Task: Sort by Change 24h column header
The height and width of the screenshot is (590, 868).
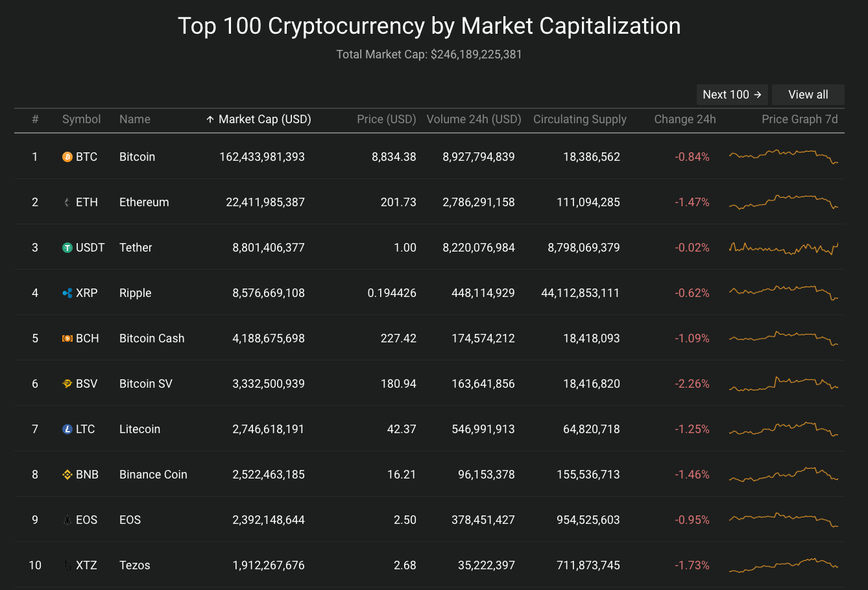Action: coord(684,119)
